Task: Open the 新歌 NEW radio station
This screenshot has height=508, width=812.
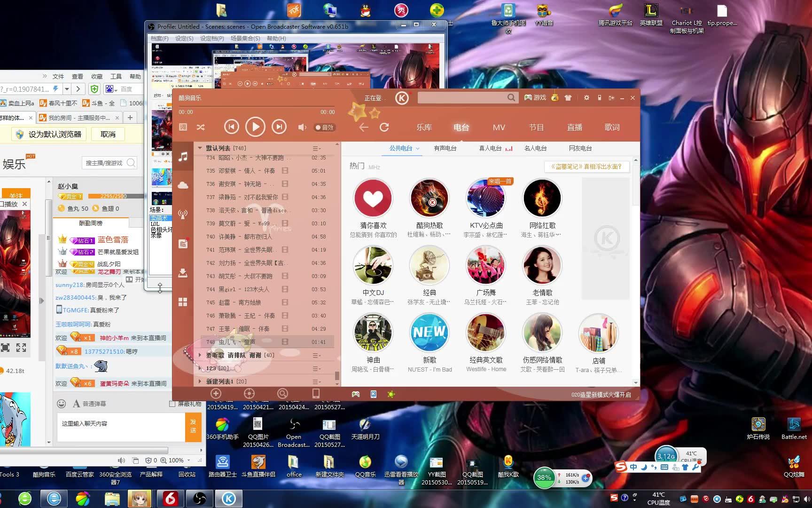Action: point(429,333)
